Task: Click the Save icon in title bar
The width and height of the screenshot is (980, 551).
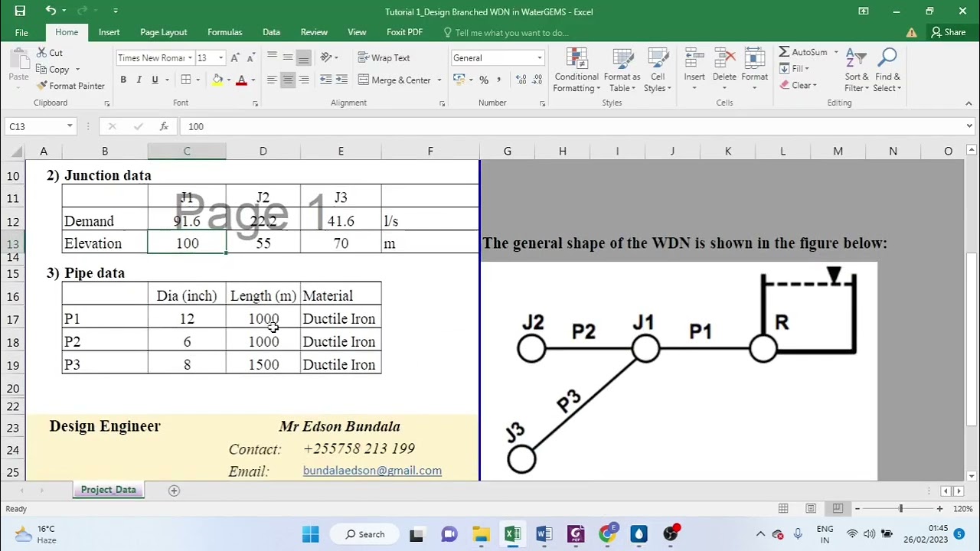Action: (20, 11)
